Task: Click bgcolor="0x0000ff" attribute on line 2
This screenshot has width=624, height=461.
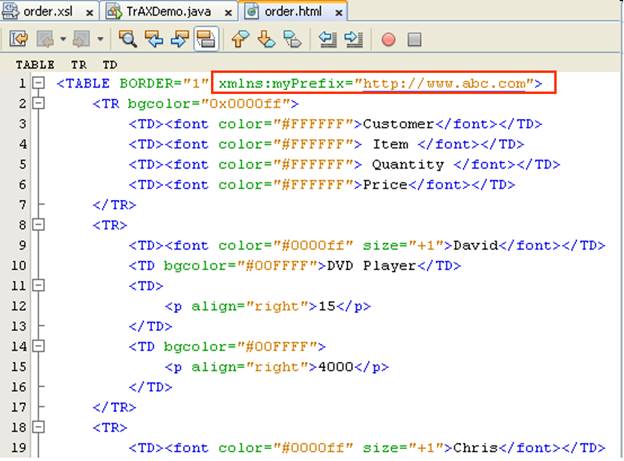Action: [x=209, y=104]
